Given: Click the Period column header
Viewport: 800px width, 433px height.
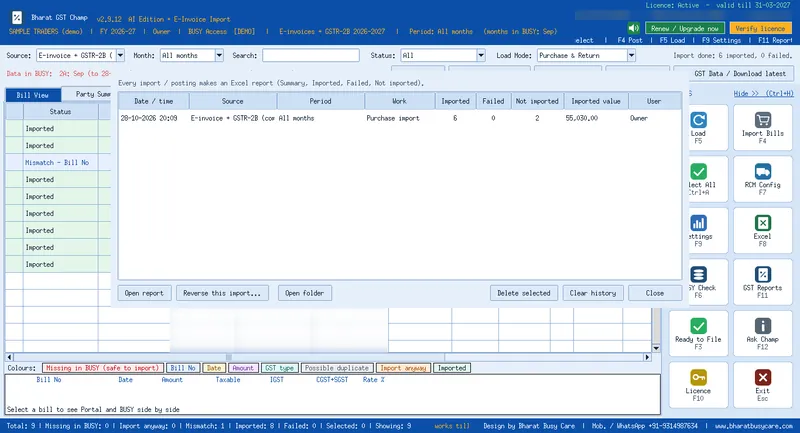Looking at the screenshot, I should [320, 101].
